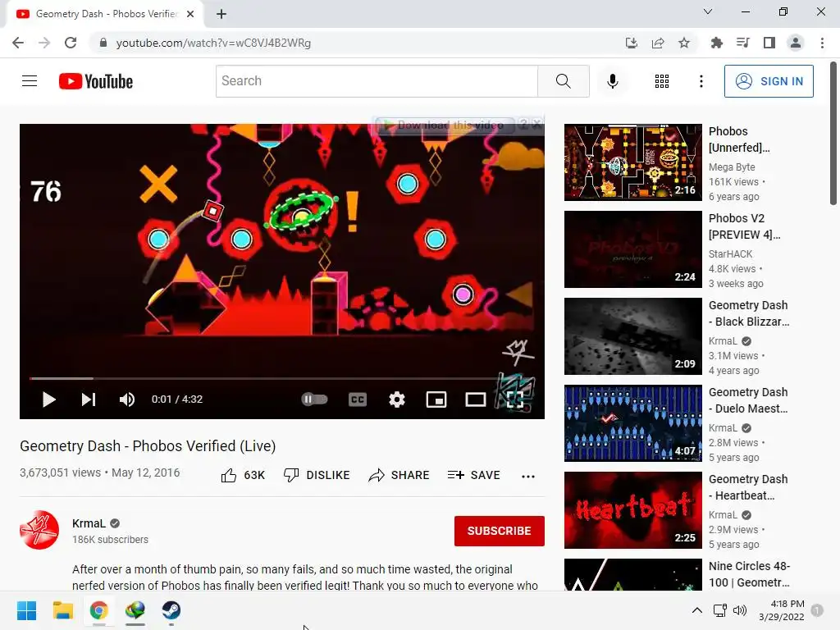Play the Phobos video
The height and width of the screenshot is (630, 840).
click(x=48, y=399)
